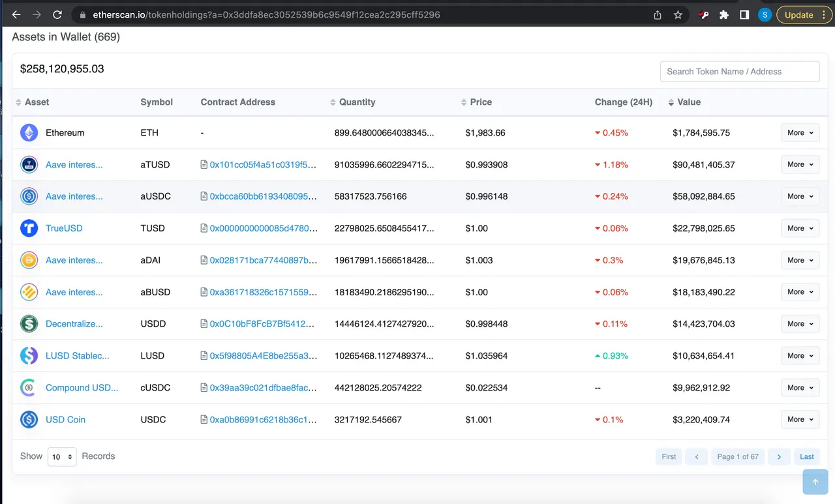Click contract file icon for aTUSD address
Viewport: 835px width, 504px height.
click(204, 165)
